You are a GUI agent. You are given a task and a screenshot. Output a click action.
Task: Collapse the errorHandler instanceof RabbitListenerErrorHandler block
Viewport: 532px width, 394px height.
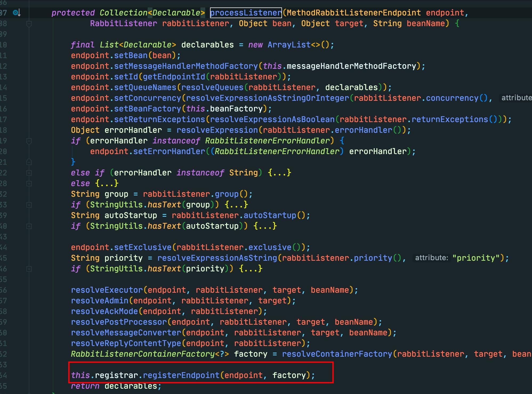29,141
